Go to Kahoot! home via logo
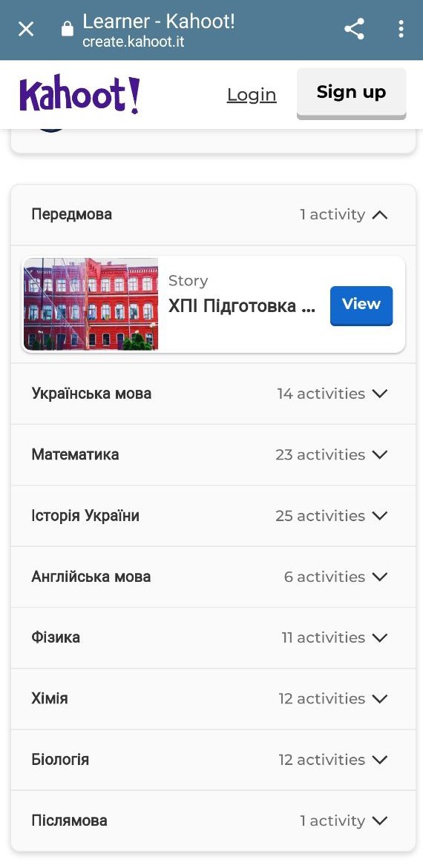Viewport: 423px width, 868px height. (80, 95)
